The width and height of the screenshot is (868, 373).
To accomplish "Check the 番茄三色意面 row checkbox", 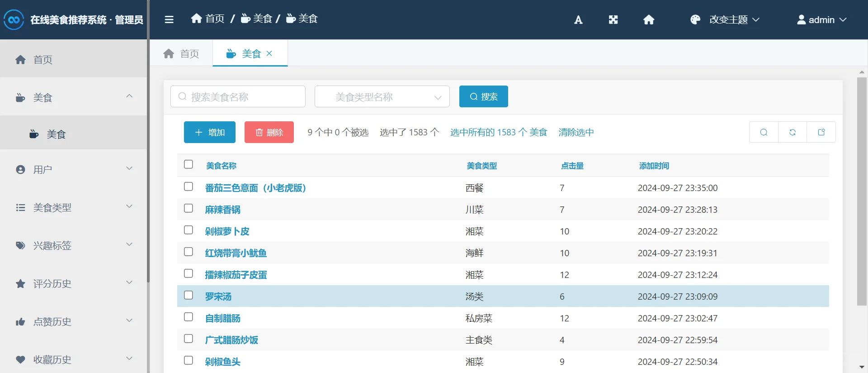I will coord(189,186).
